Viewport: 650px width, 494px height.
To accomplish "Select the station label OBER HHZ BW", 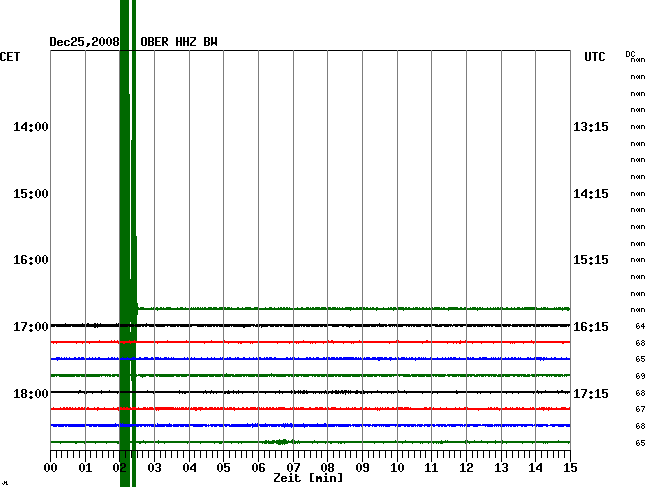I will pos(179,42).
